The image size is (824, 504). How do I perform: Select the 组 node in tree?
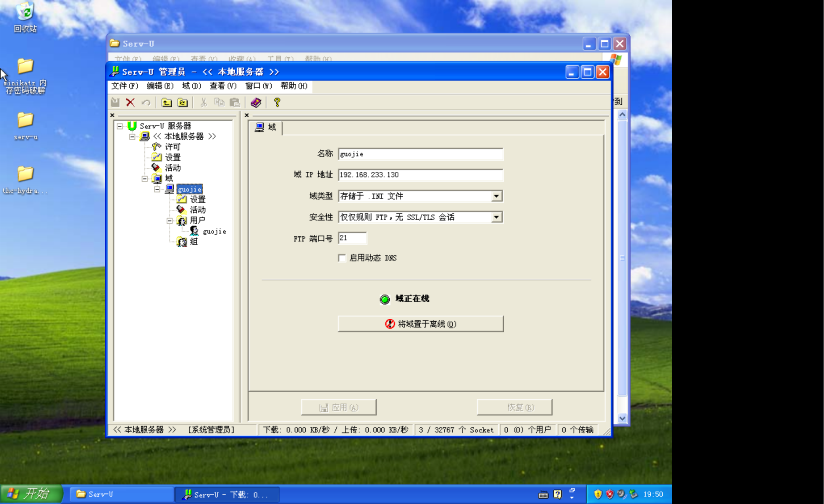tap(194, 242)
